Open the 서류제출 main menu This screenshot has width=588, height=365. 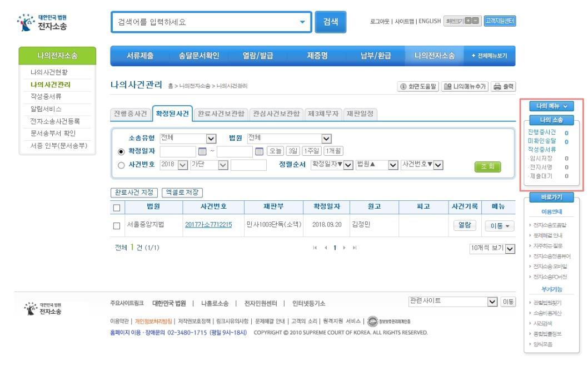(140, 56)
